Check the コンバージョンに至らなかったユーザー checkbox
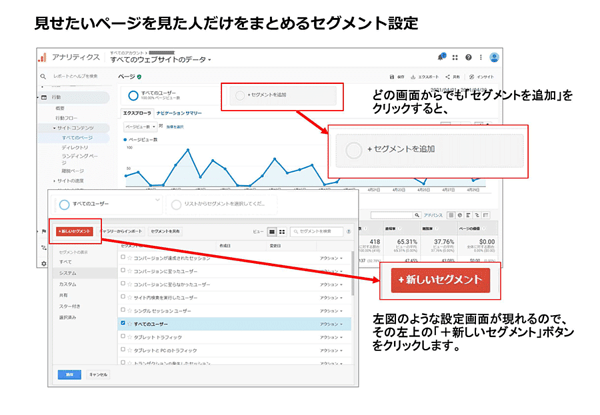600x415 pixels. pyautogui.click(x=123, y=284)
